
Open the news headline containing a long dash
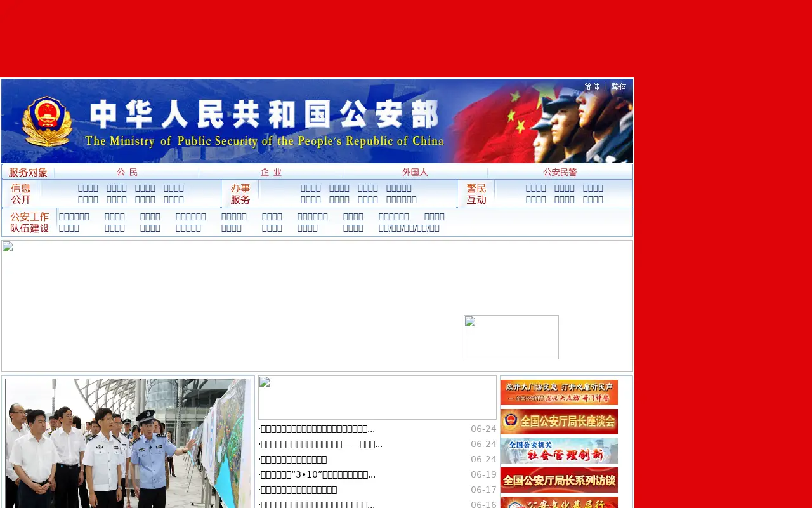[x=320, y=444]
